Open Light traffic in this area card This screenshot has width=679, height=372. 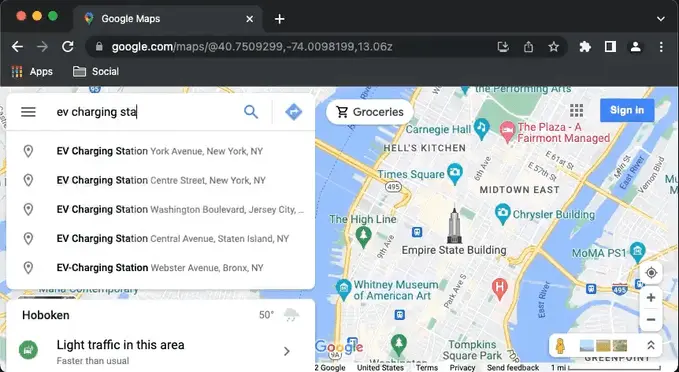coord(160,352)
